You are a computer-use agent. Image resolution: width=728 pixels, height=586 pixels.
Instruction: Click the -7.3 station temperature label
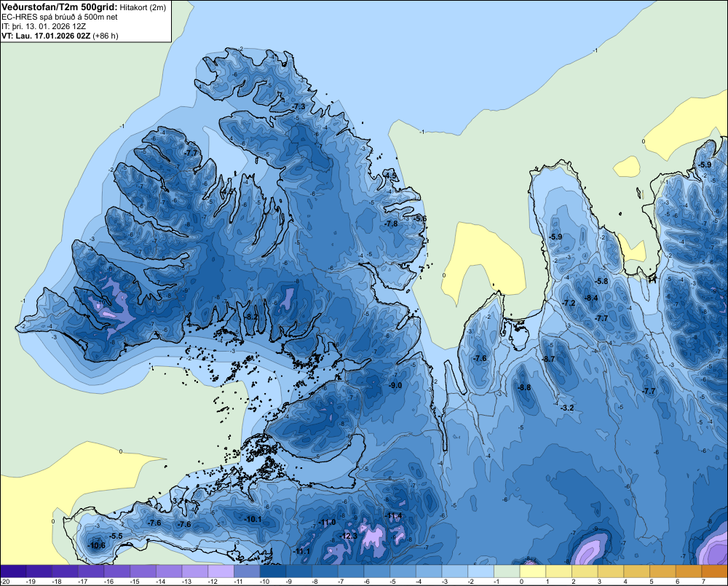(x=299, y=107)
